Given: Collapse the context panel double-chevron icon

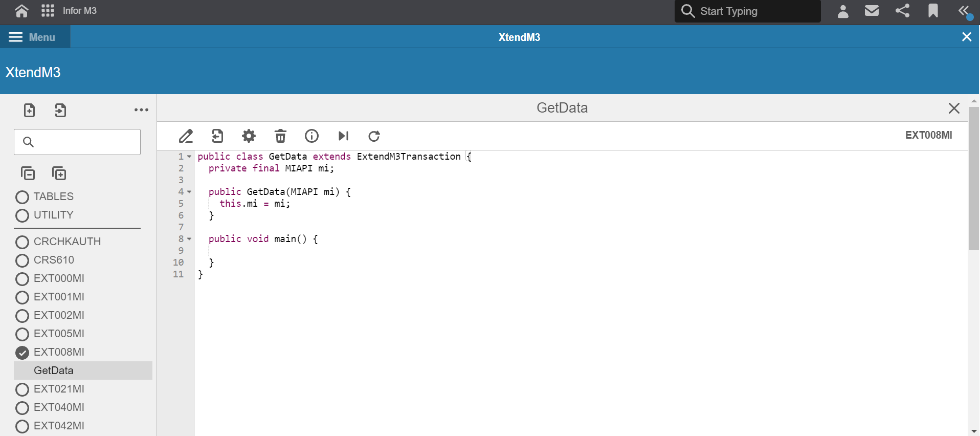Looking at the screenshot, I should pyautogui.click(x=964, y=11).
